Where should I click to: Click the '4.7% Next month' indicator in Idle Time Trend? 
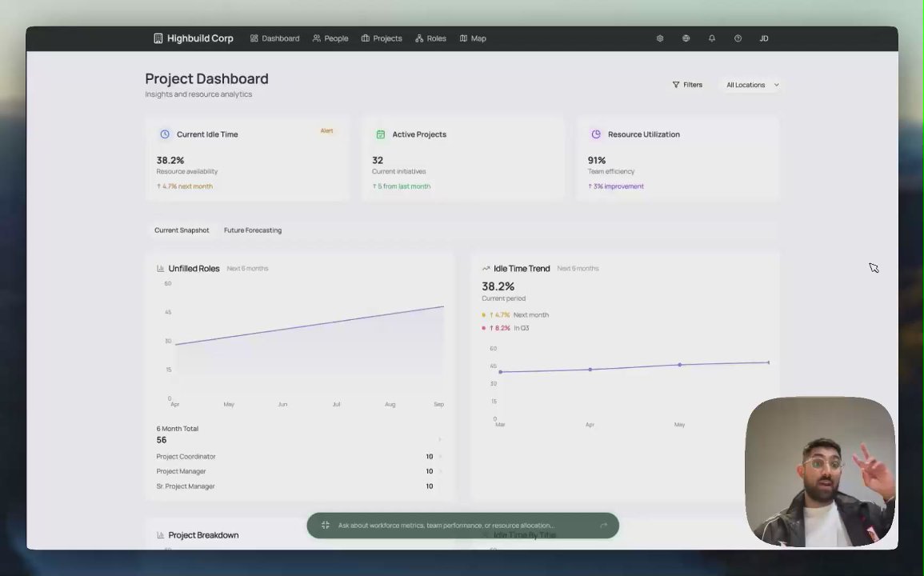(x=515, y=315)
